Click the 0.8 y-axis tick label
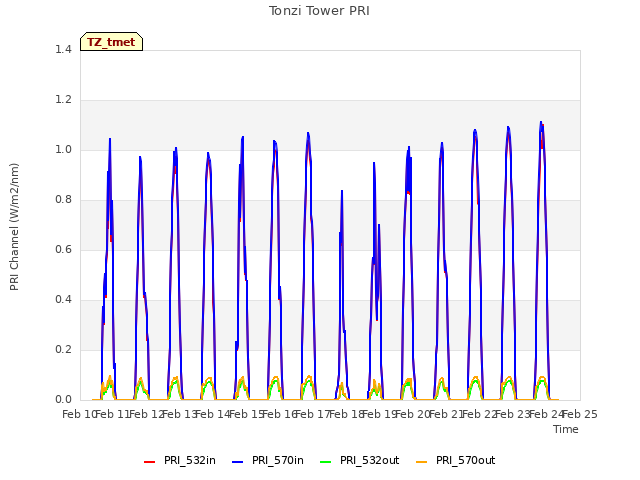This screenshot has width=640, height=480. pyautogui.click(x=63, y=200)
